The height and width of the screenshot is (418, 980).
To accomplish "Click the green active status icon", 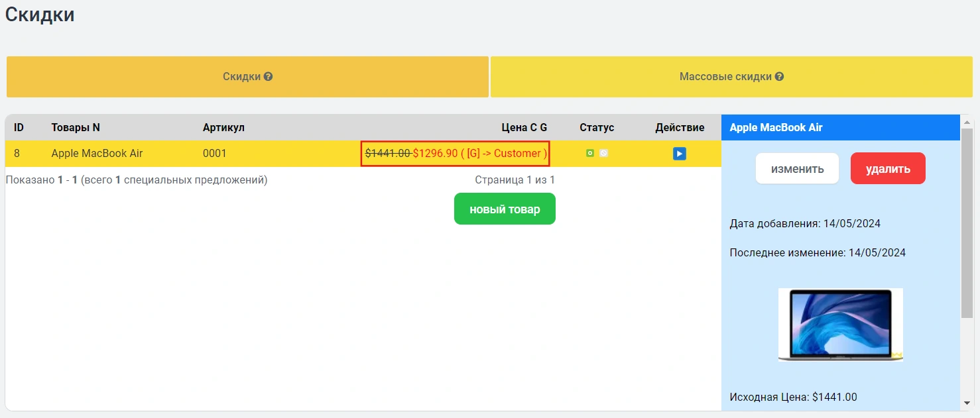I will point(590,153).
